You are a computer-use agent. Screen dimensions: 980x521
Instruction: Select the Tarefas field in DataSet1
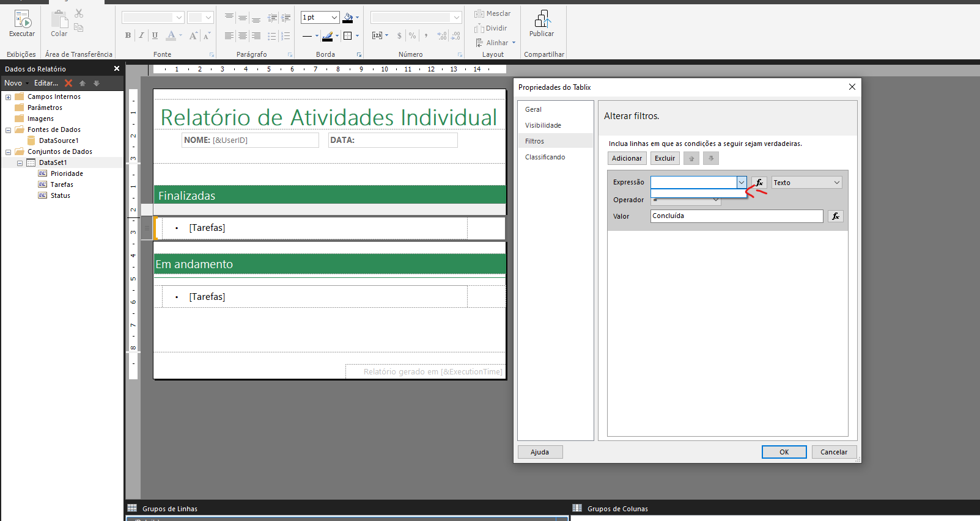[x=62, y=184]
